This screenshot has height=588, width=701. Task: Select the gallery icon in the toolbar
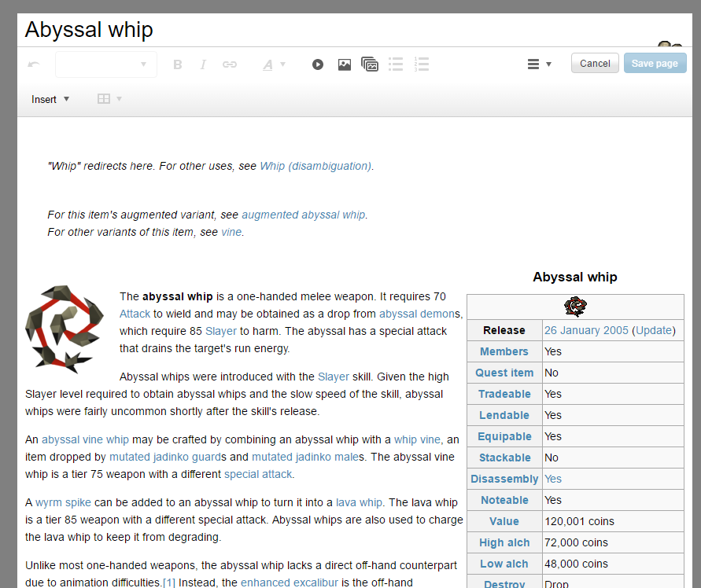click(x=370, y=64)
